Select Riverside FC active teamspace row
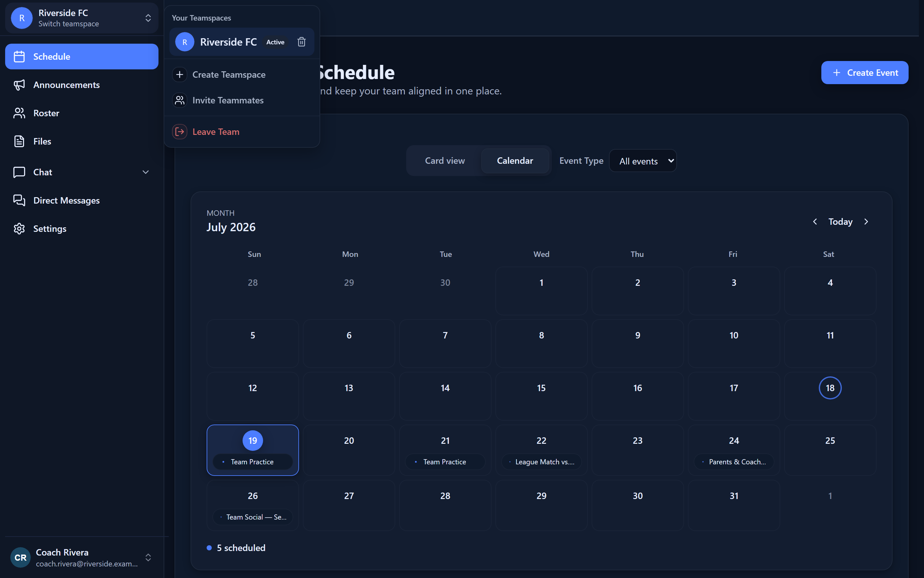Image resolution: width=924 pixels, height=578 pixels. click(x=242, y=42)
